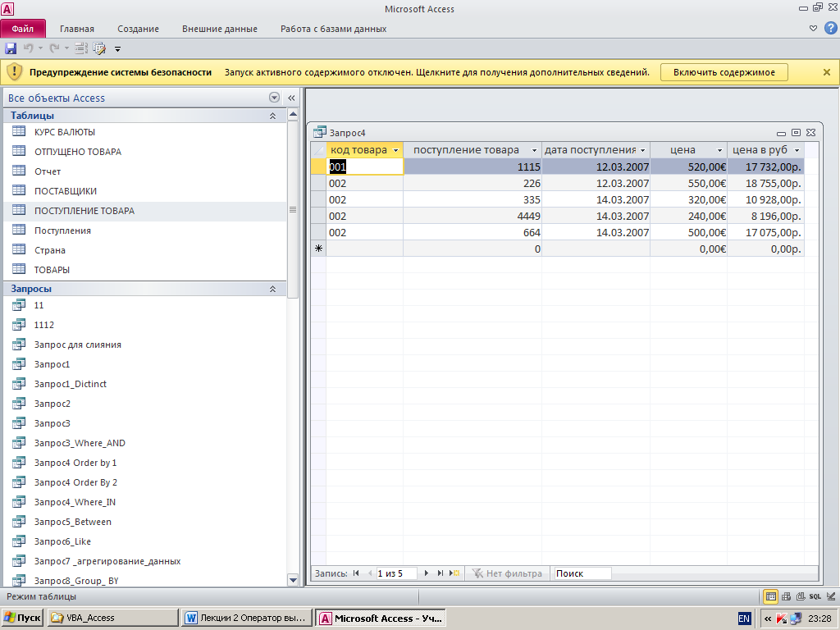Go to last record navigation button
Viewport: 840px width, 630px height.
pos(441,573)
